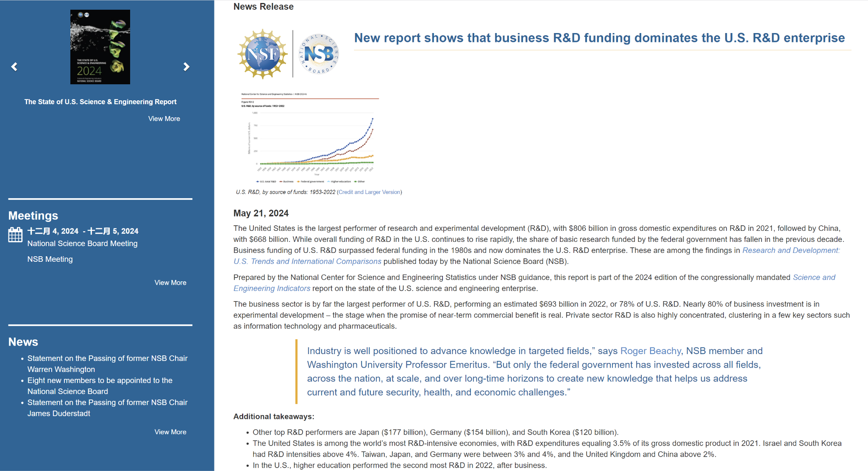Open The State of U.S. Science & Engineering Report
Viewport: 868px width, 471px height.
coord(100,102)
